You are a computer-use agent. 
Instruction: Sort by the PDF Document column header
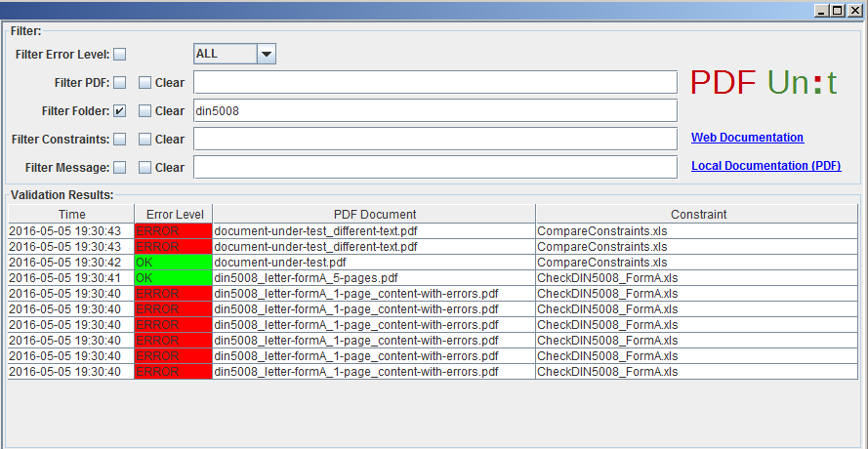[374, 214]
